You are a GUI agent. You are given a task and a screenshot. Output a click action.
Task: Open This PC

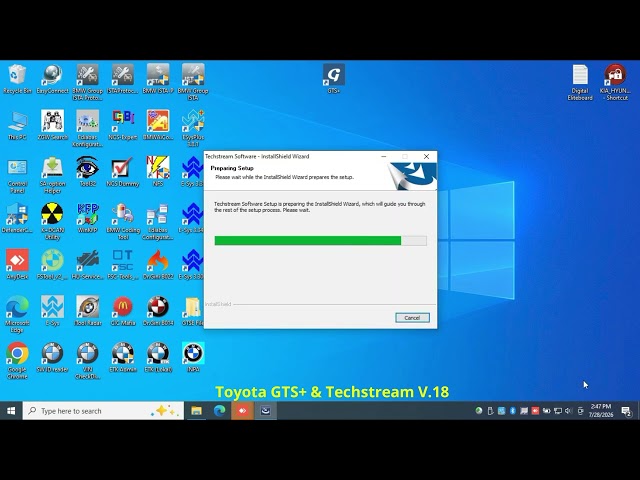pos(17,125)
